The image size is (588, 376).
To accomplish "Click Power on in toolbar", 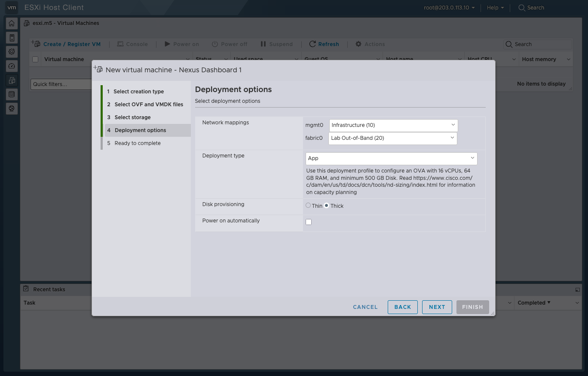I will 182,44.
